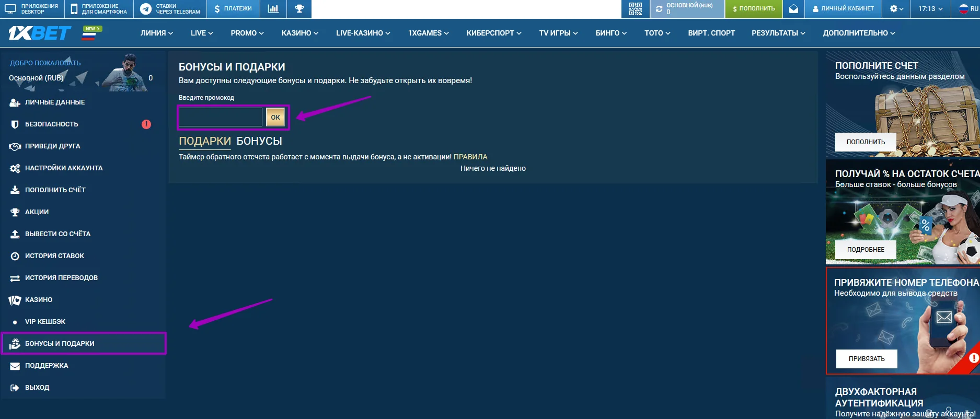Open Поддержка in sidebar

coord(83,366)
